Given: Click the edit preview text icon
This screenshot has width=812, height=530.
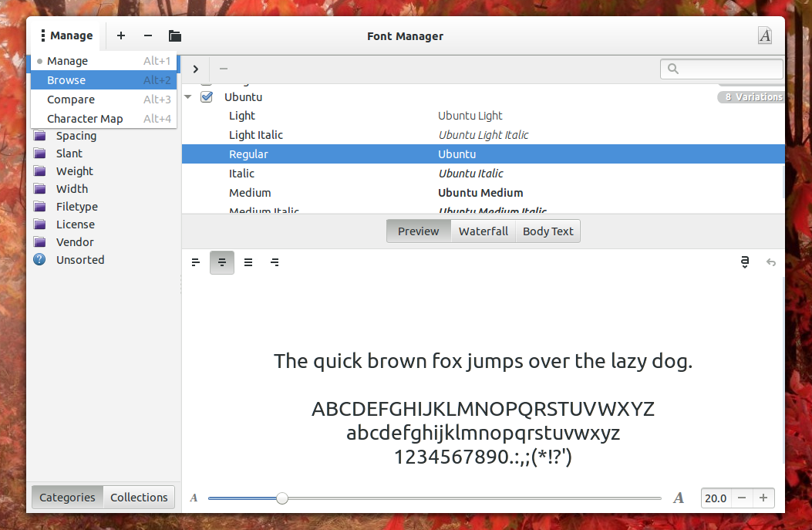Looking at the screenshot, I should coord(745,262).
